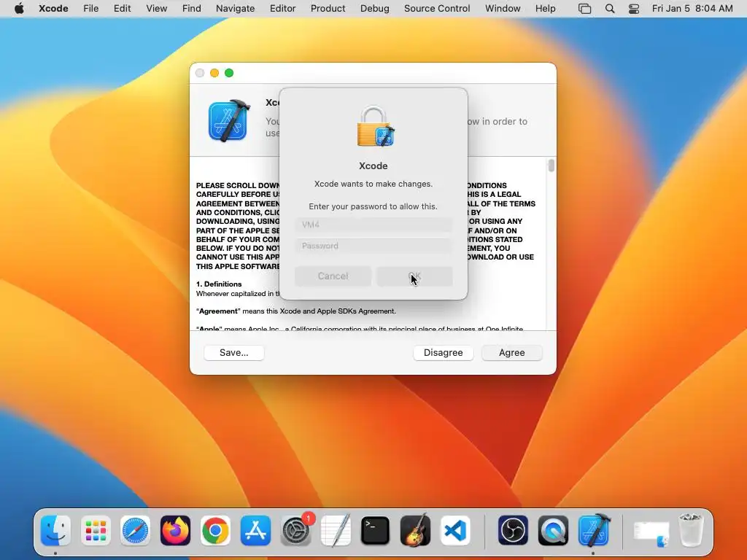Open Terminal from the Dock

(x=376, y=530)
